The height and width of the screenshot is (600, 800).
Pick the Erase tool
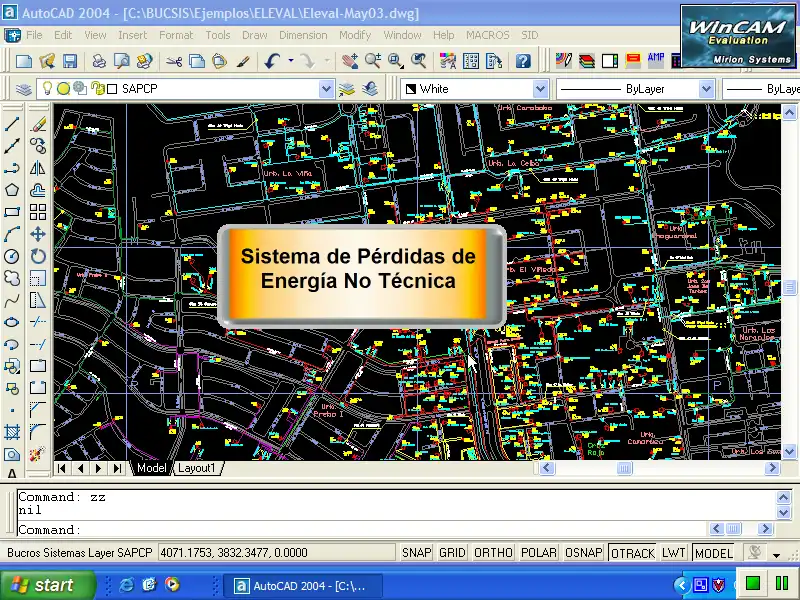click(38, 125)
